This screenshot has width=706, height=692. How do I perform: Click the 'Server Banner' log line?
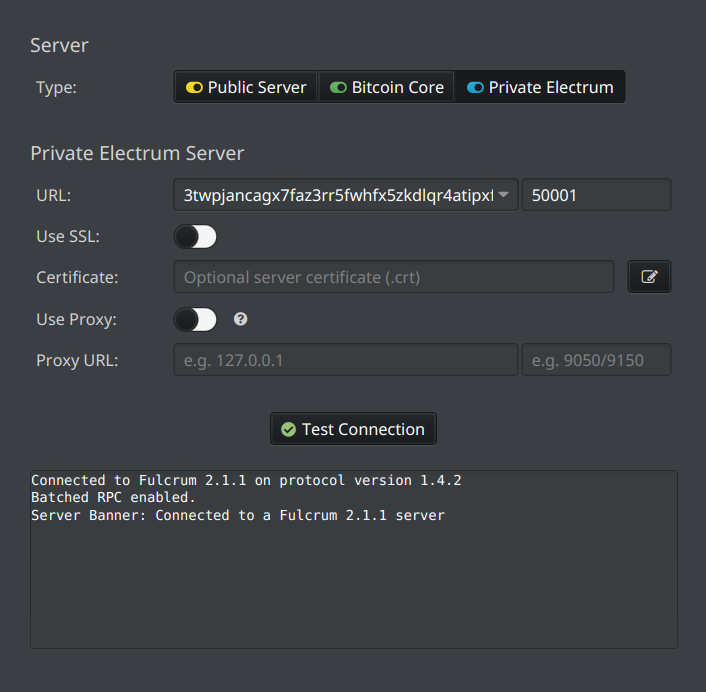click(x=238, y=515)
